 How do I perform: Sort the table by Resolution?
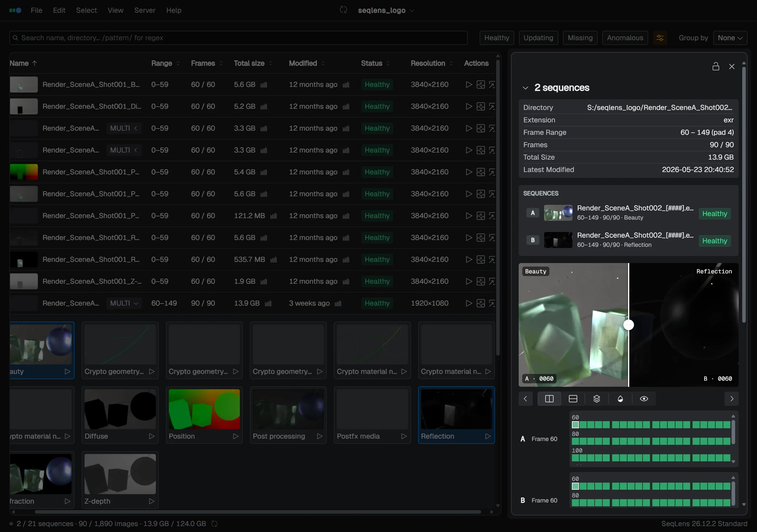pyautogui.click(x=432, y=63)
